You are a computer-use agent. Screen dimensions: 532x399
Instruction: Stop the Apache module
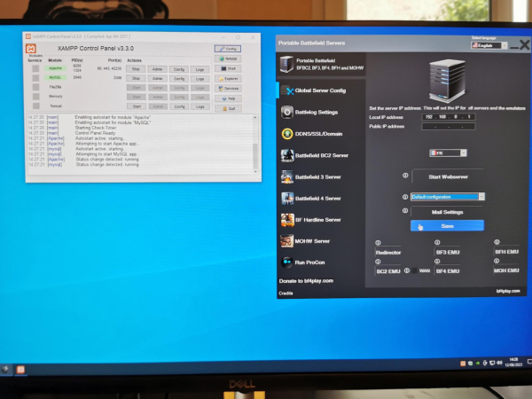(136, 69)
